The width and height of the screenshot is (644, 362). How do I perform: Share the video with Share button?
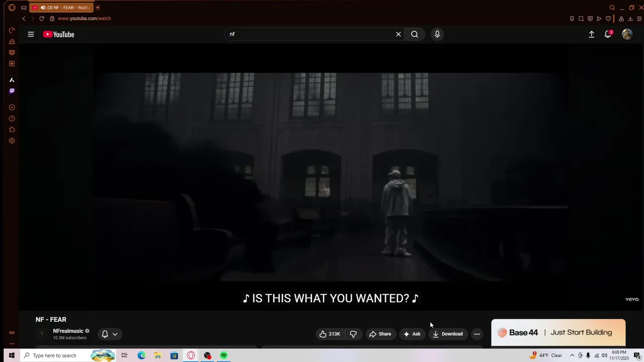[380, 334]
